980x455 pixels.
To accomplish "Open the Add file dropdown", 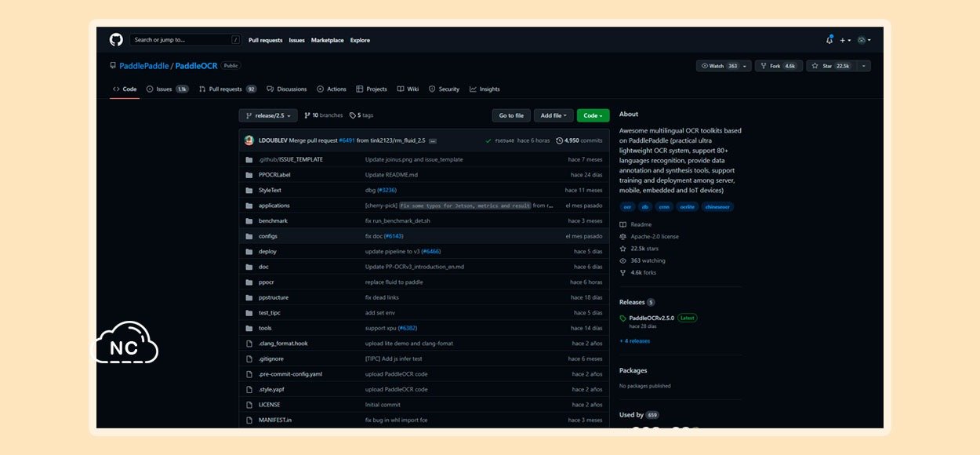I will pos(554,115).
